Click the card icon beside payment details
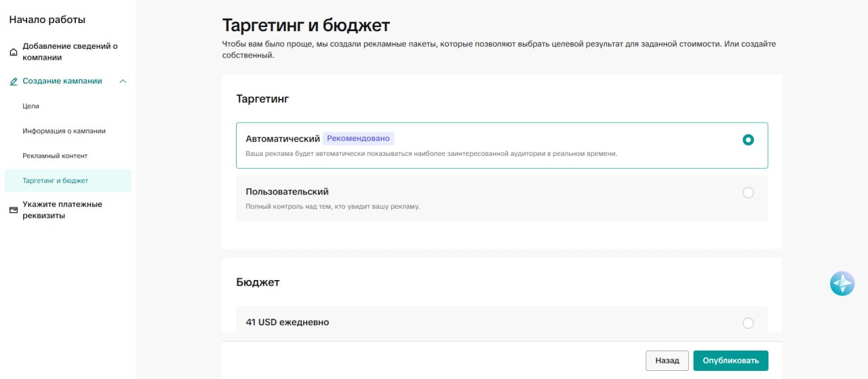 click(x=14, y=210)
